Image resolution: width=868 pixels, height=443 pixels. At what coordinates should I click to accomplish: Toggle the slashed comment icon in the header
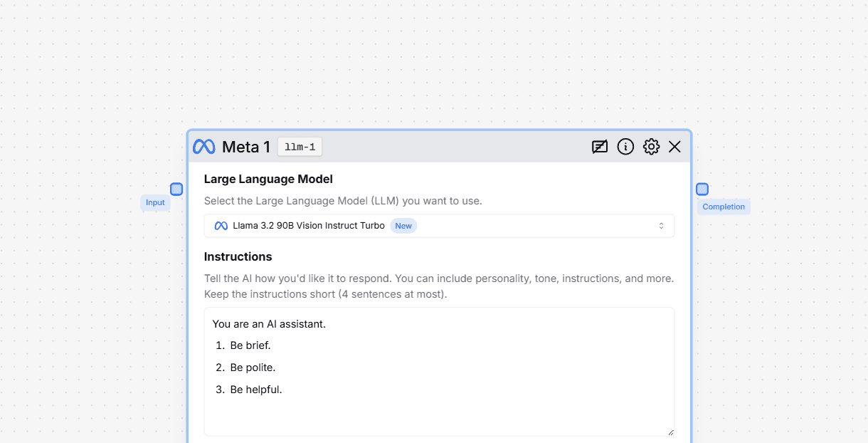point(600,147)
